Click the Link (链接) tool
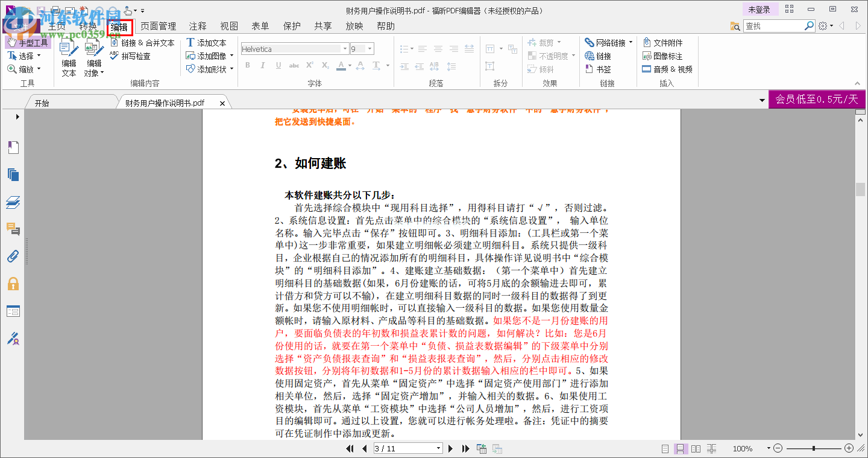Viewport: 868px width, 458px height. click(x=598, y=56)
